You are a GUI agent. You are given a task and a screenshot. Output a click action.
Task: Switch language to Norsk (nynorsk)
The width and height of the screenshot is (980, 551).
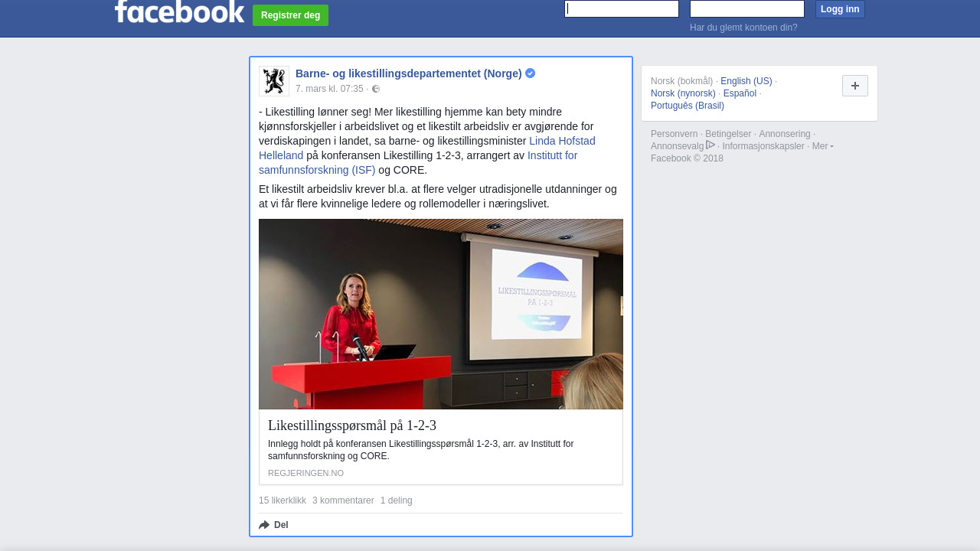click(x=683, y=93)
